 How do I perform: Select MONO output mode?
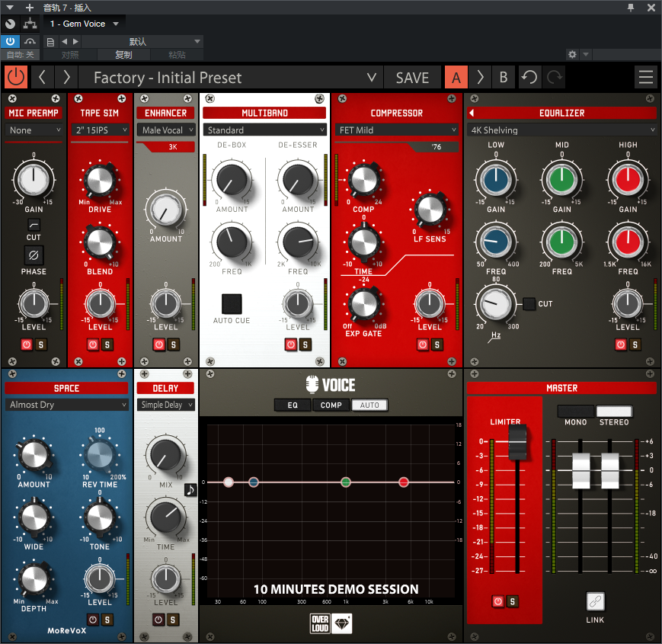pos(576,411)
